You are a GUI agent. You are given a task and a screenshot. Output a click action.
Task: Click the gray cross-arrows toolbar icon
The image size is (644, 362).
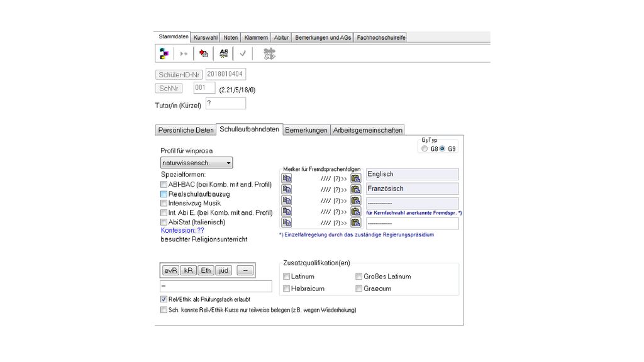(269, 53)
